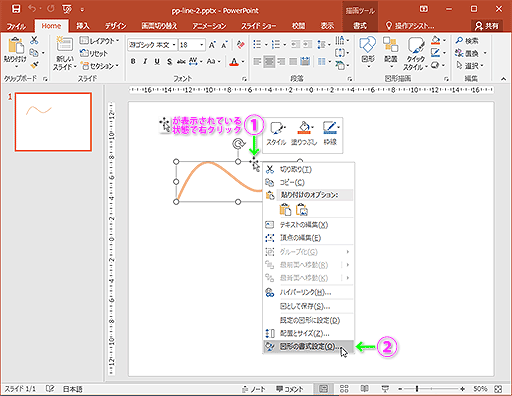The width and height of the screenshot is (512, 396).
Task: Click the Clear Formatting eraser icon
Action: coord(240,45)
